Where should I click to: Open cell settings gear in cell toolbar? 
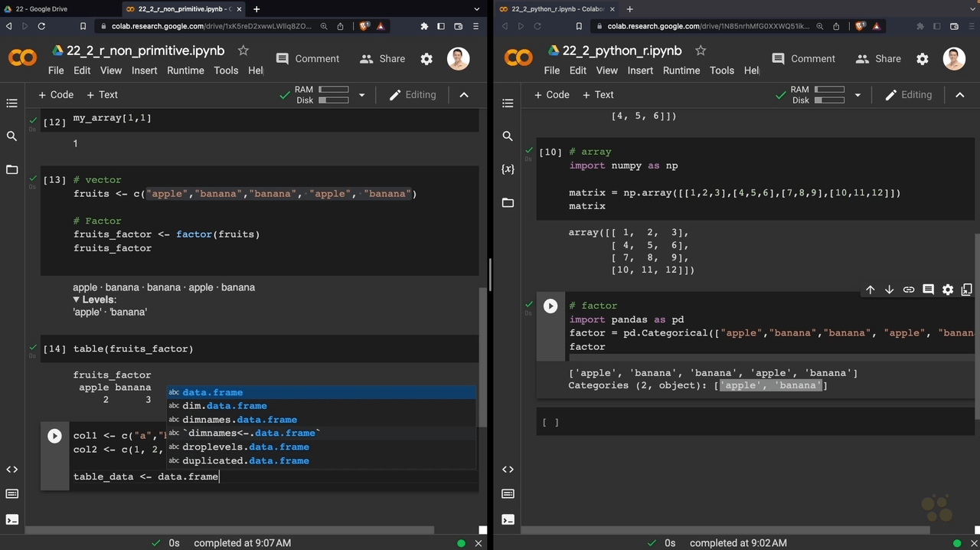coord(948,290)
